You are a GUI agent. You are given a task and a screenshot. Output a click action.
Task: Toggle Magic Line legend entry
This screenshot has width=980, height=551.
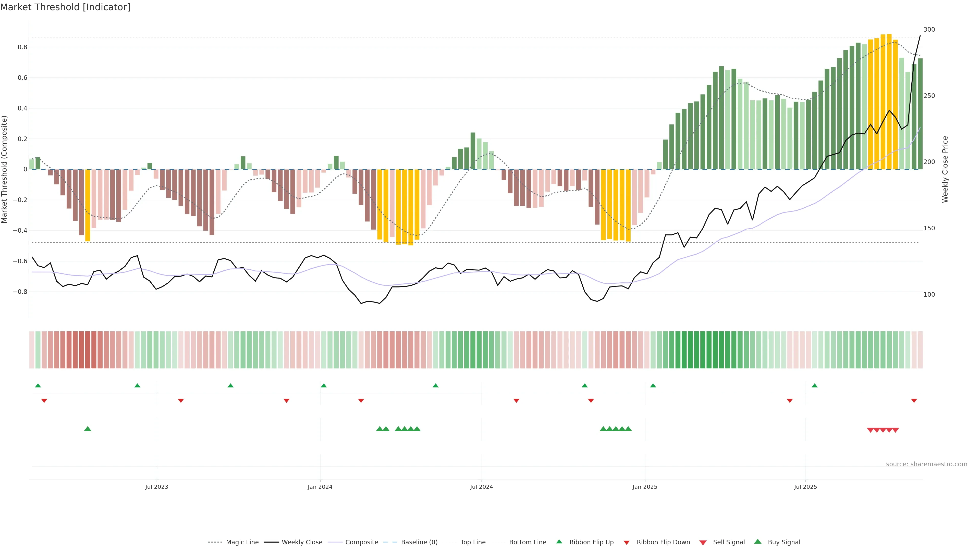pyautogui.click(x=242, y=542)
